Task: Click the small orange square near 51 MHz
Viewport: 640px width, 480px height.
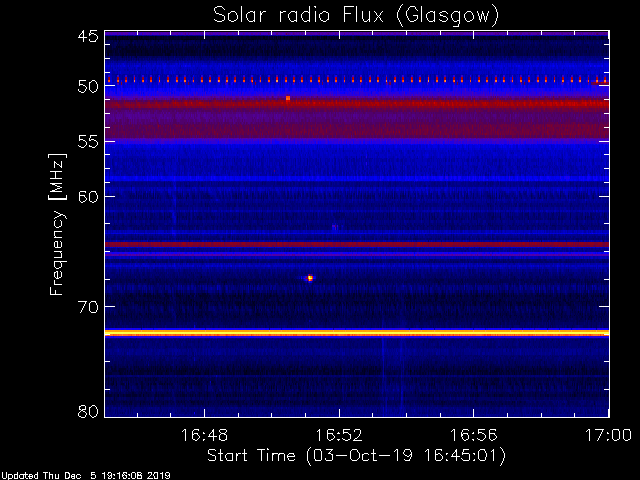Action: pyautogui.click(x=288, y=98)
